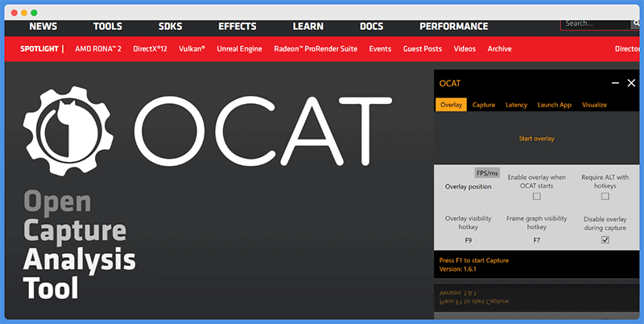This screenshot has width=644, height=324.
Task: Click the F9 overlay visibility hotkey
Action: click(x=469, y=240)
